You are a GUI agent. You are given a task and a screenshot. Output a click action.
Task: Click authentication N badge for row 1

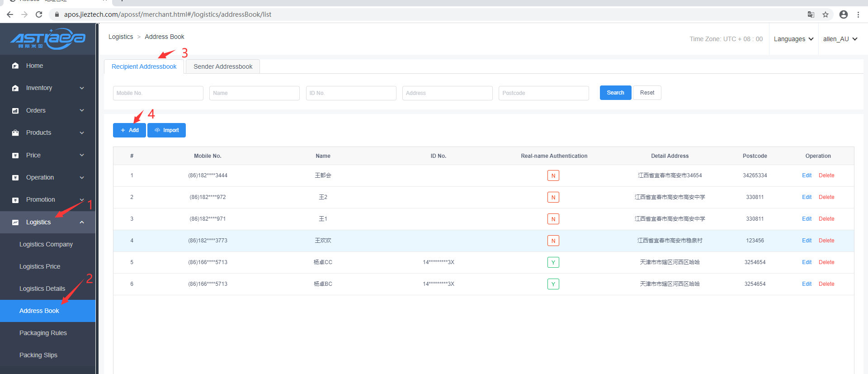click(553, 175)
